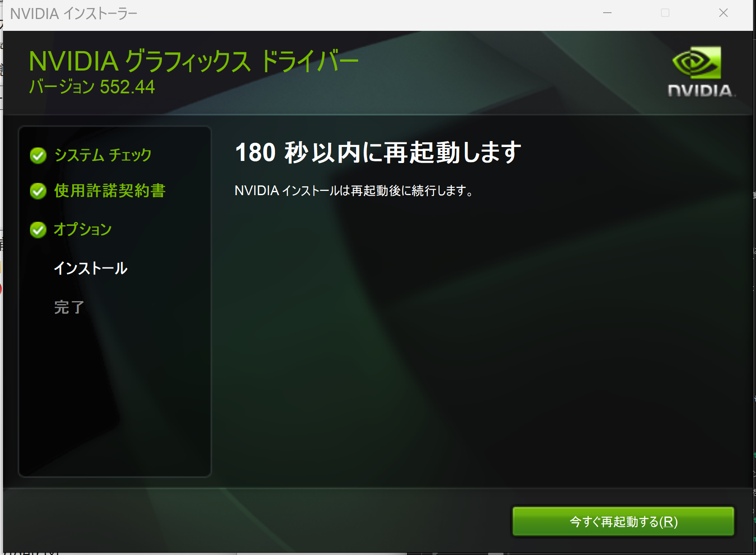
Task: Click the NVIDIA インストーラー title bar text
Action: [x=74, y=14]
